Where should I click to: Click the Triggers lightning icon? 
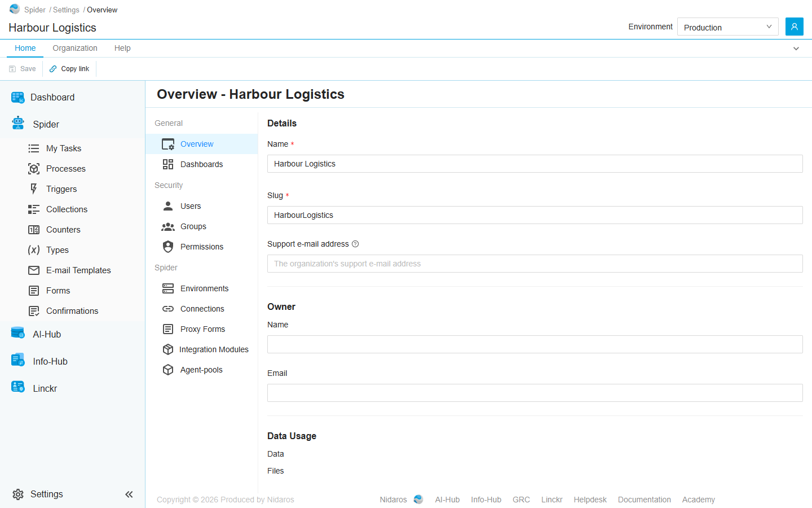tap(34, 189)
